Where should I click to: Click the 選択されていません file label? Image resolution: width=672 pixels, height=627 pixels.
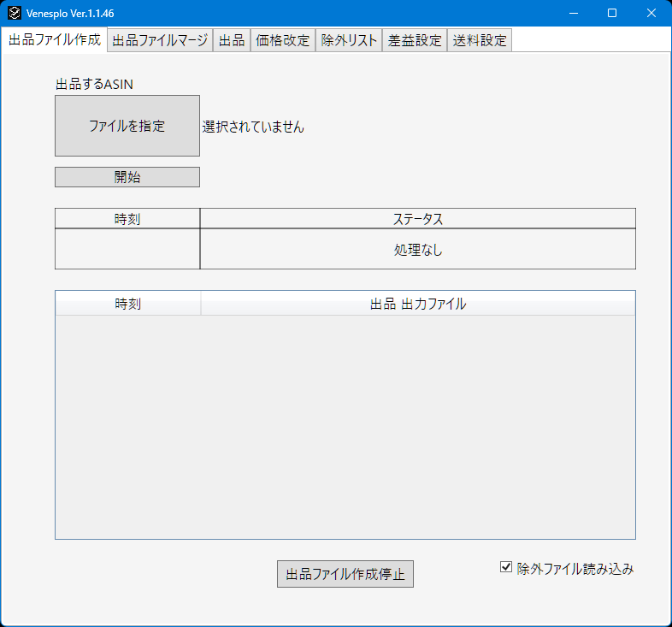[x=253, y=127]
